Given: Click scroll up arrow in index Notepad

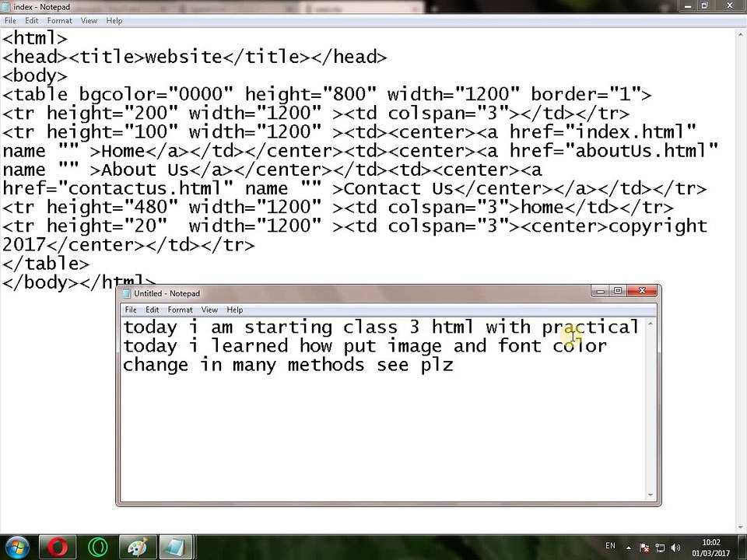Looking at the screenshot, I should point(742,34).
